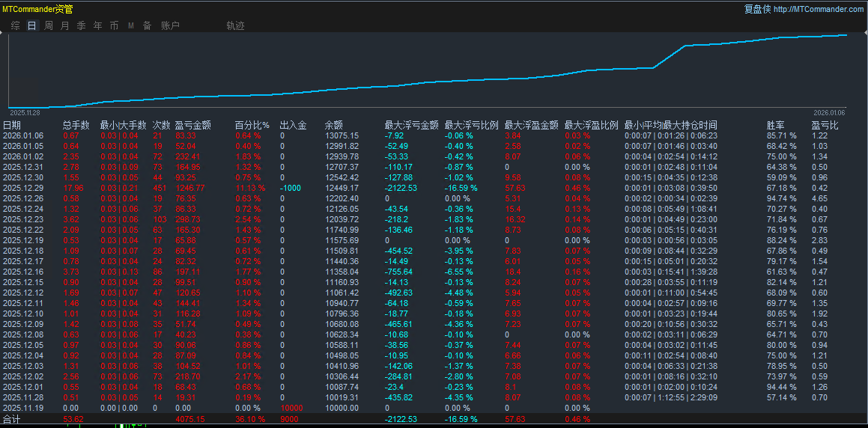Click the -1000 withdrawal cell
868x428 pixels.
(291, 188)
